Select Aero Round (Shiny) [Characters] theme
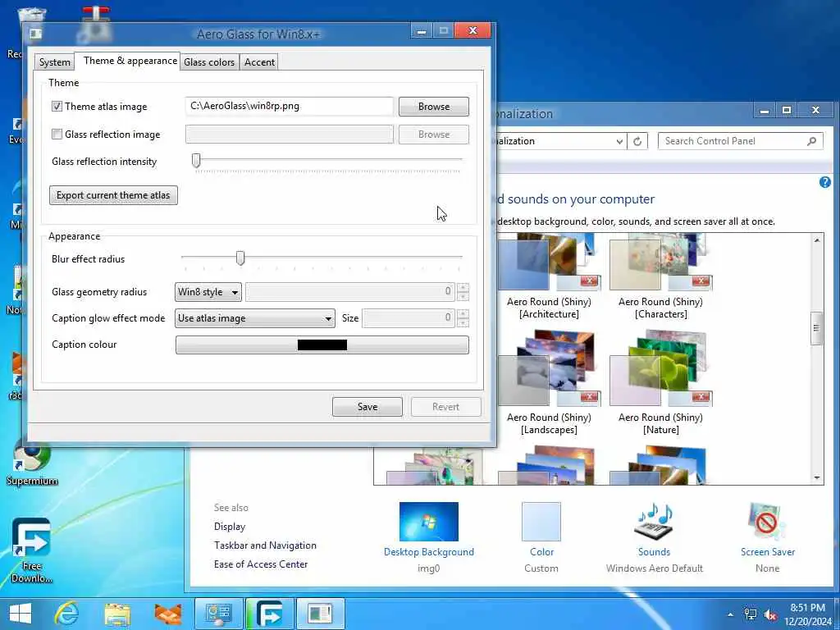Viewport: 840px width, 630px height. [x=660, y=276]
